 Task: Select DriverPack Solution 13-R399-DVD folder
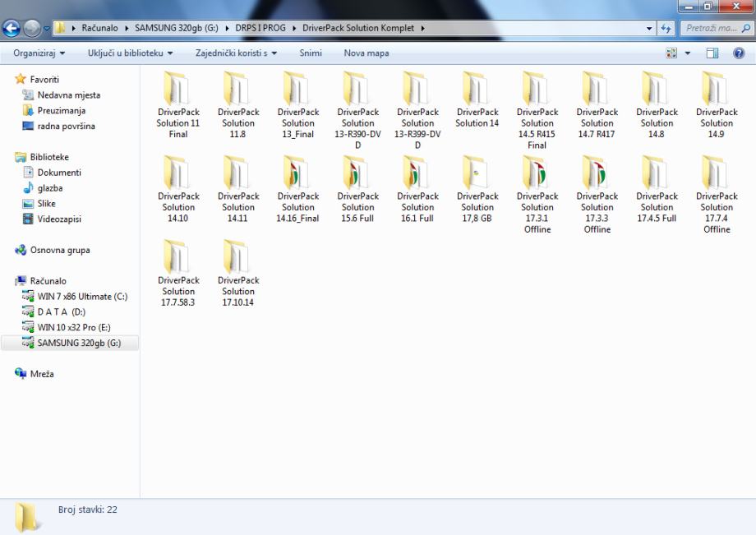point(417,110)
